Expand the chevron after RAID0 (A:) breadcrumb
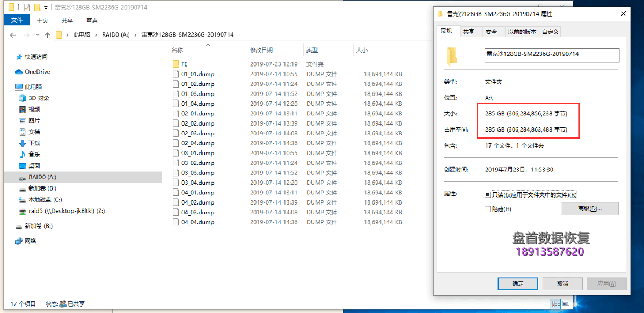The image size is (644, 313). pos(136,35)
